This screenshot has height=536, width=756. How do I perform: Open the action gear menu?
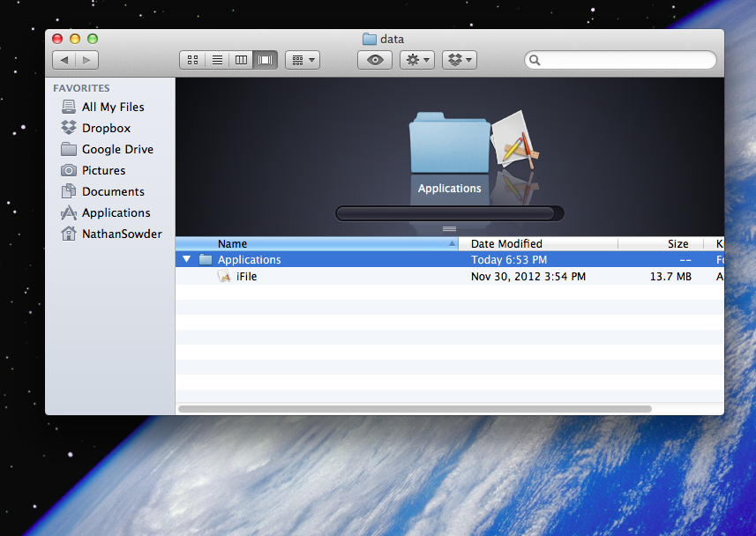click(416, 60)
